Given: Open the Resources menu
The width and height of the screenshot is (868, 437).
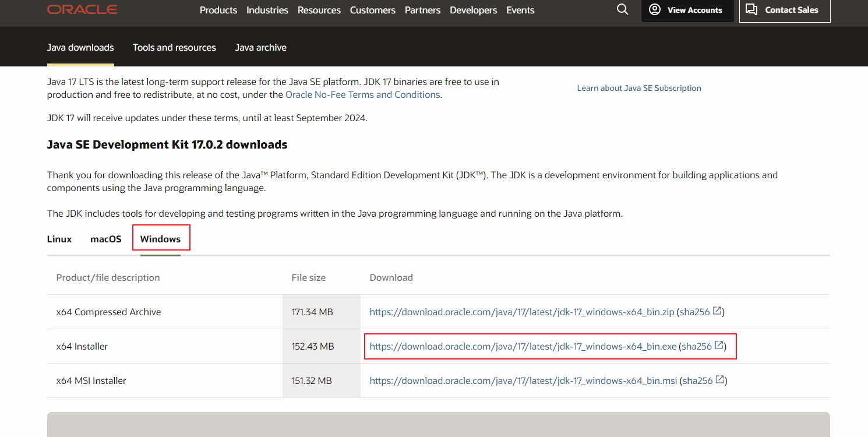Looking at the screenshot, I should (x=319, y=10).
